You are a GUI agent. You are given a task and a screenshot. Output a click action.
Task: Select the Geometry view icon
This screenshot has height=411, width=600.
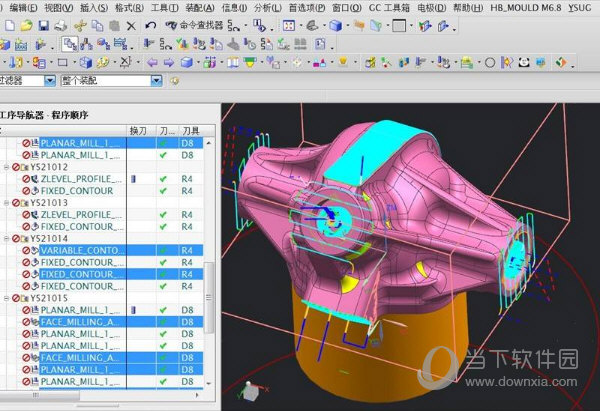[103, 44]
